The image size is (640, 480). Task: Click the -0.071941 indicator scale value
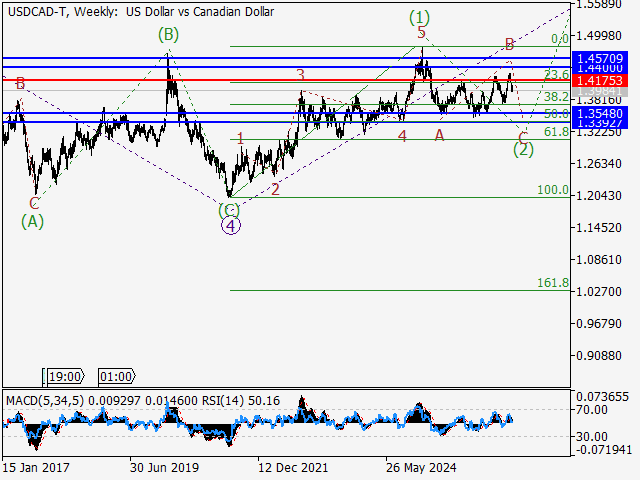[604, 450]
